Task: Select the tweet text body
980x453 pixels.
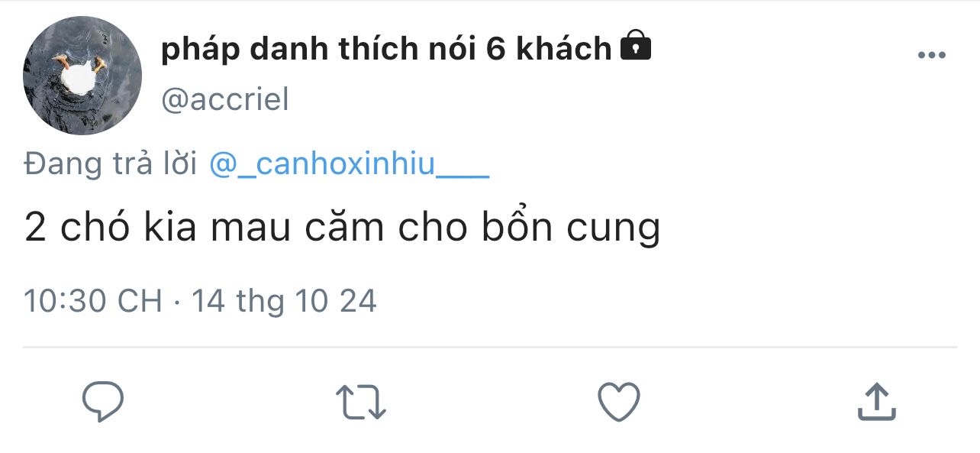Action: (342, 228)
